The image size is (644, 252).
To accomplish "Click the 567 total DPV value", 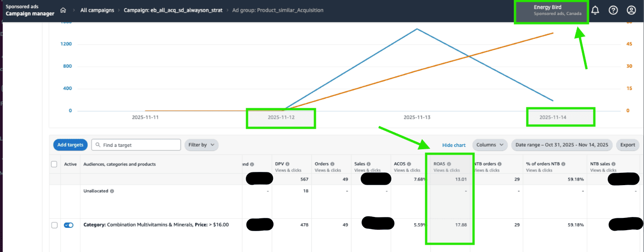I will click(x=305, y=179).
